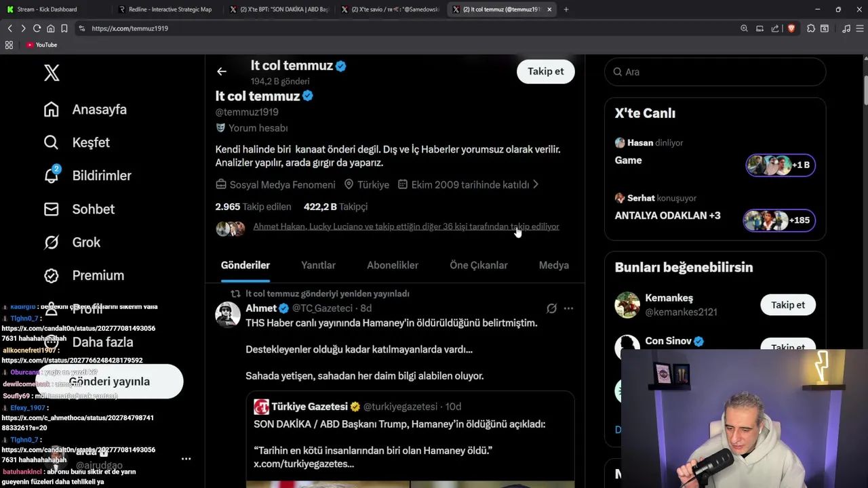Follow It col temmuz with Takip et
The image size is (868, 488).
click(x=545, y=71)
